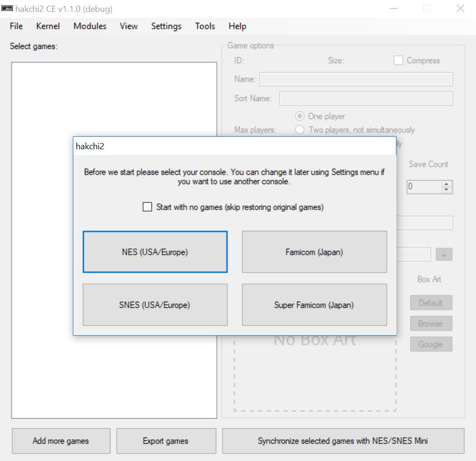The image size is (476, 461).
Task: Click the hakchi2 app icon in title bar
Action: point(7,9)
